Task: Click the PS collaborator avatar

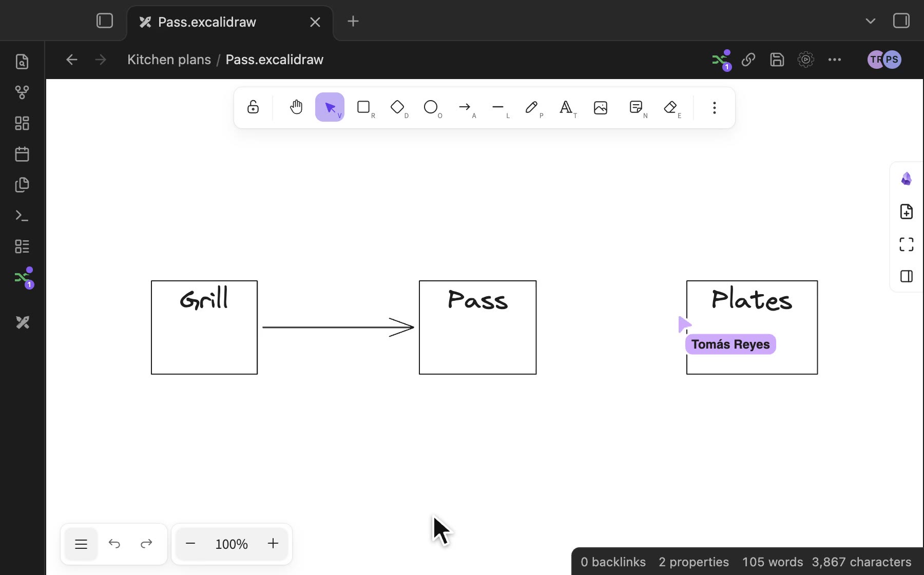Action: pos(892,60)
